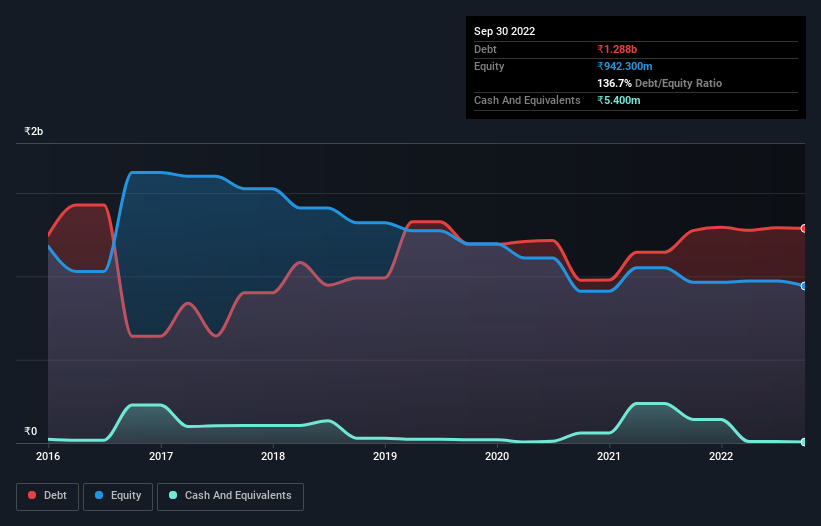
Task: Click the ₹2b y-axis label
Action: (x=34, y=131)
